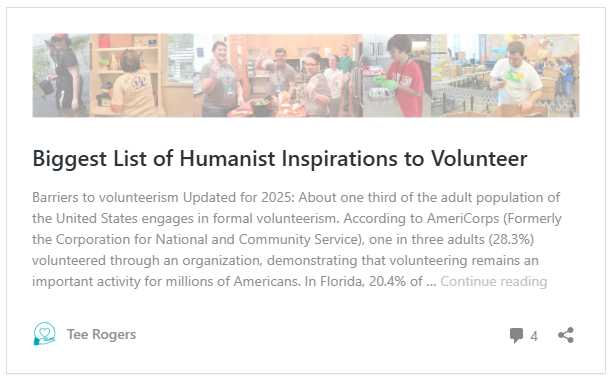
Task: Click the Tee Rogers heart-in-hand avatar
Action: pyautogui.click(x=44, y=334)
